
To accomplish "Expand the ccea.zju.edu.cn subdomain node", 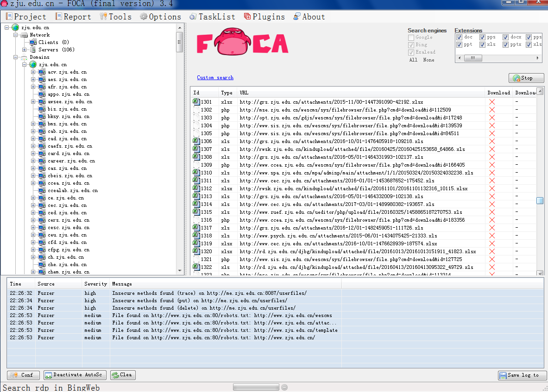I will [x=33, y=183].
